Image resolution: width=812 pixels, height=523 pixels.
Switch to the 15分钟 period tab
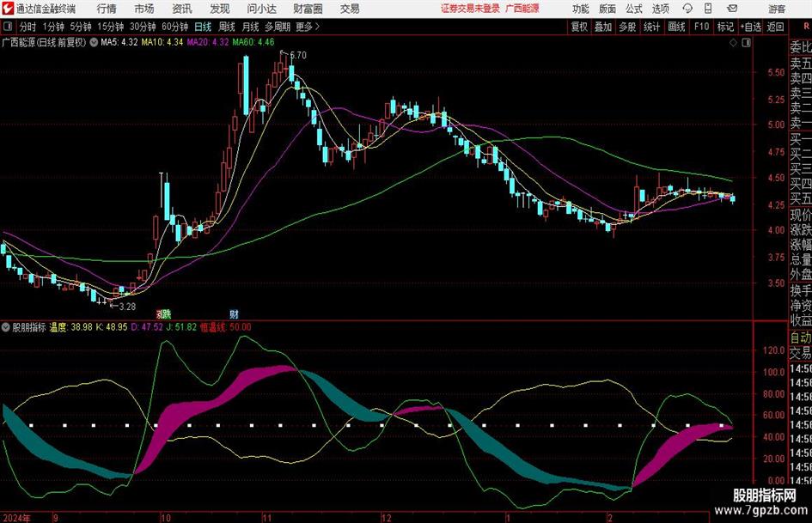110,27
